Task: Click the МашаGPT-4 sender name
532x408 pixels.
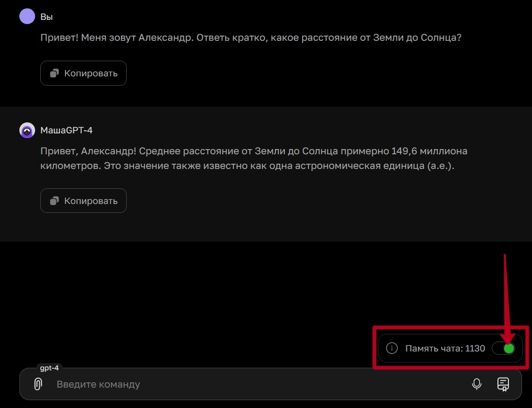Action: tap(66, 130)
